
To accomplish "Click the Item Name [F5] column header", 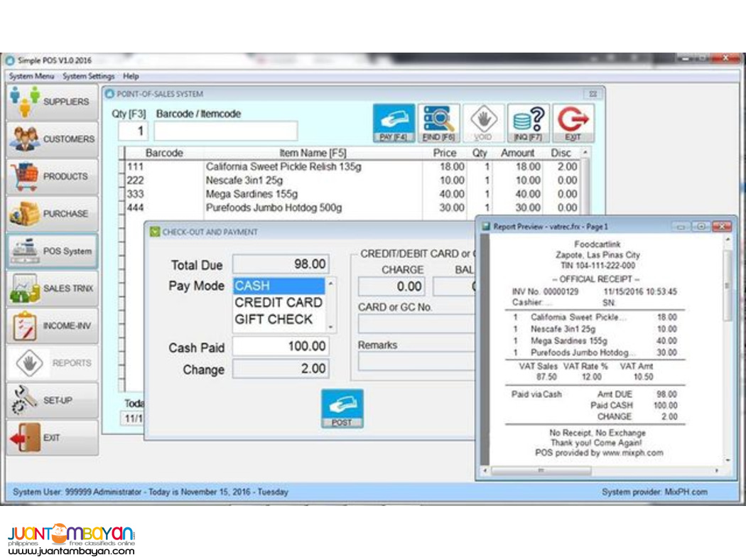I will point(313,154).
